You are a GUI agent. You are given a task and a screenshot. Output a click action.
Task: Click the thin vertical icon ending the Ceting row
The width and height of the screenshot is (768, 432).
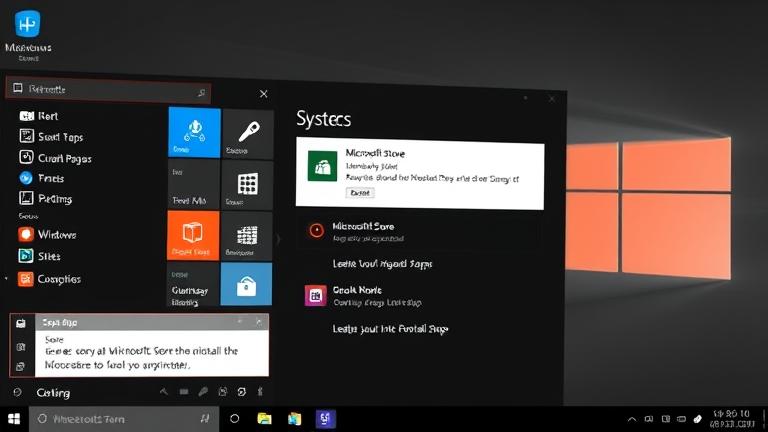[260, 391]
